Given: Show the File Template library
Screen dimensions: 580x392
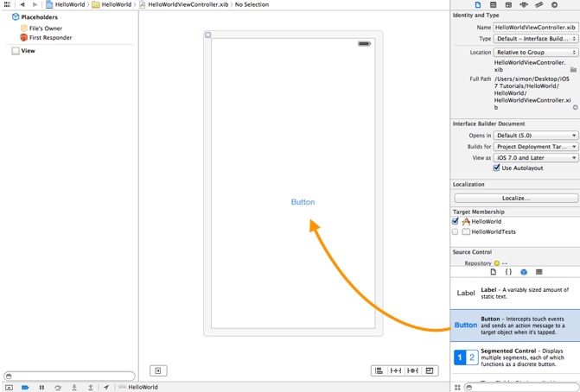Looking at the screenshot, I should (494, 272).
